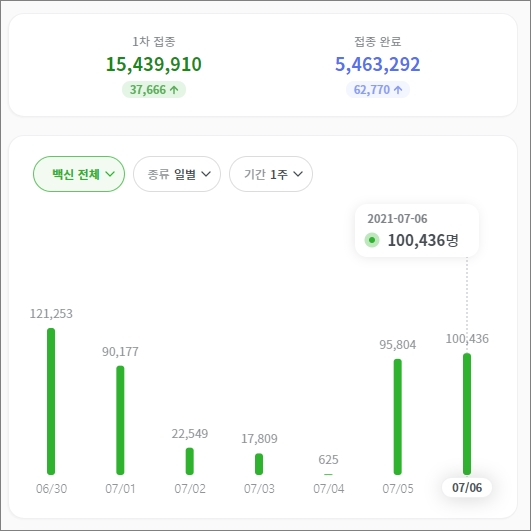531x531 pixels.
Task: Click the green dot in the tooltip
Action: click(x=372, y=240)
